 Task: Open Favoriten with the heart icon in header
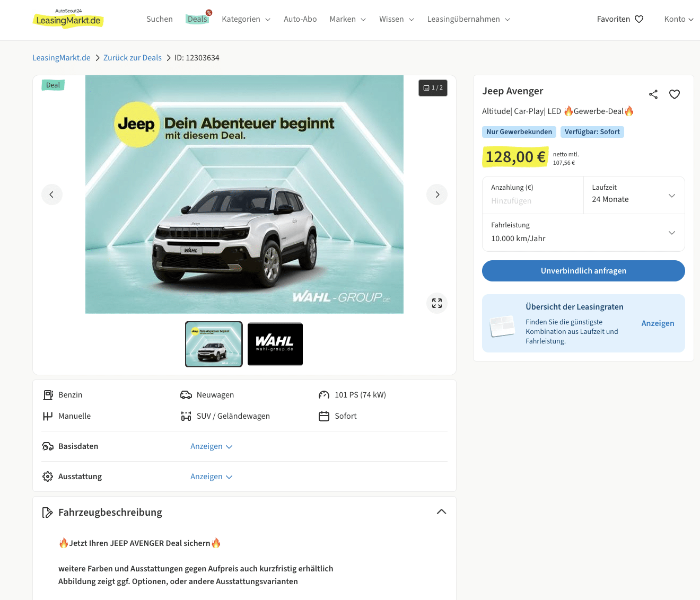coord(620,19)
